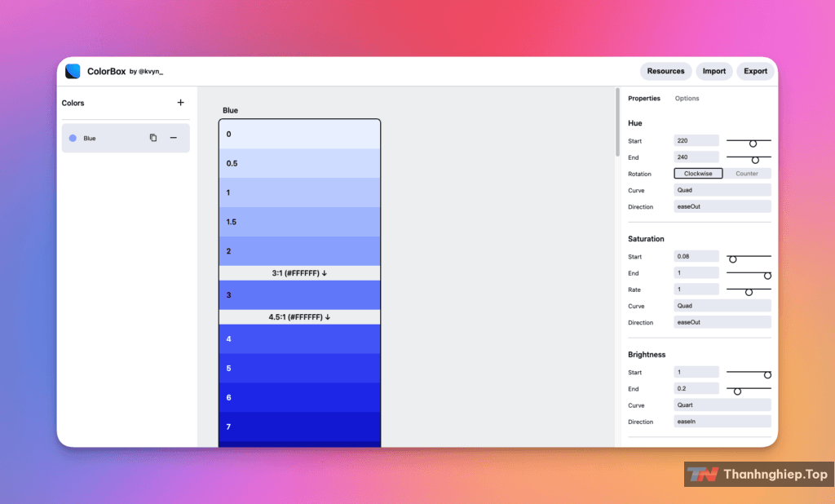This screenshot has height=504, width=835.
Task: Click the Brightness Start input field
Action: [696, 371]
